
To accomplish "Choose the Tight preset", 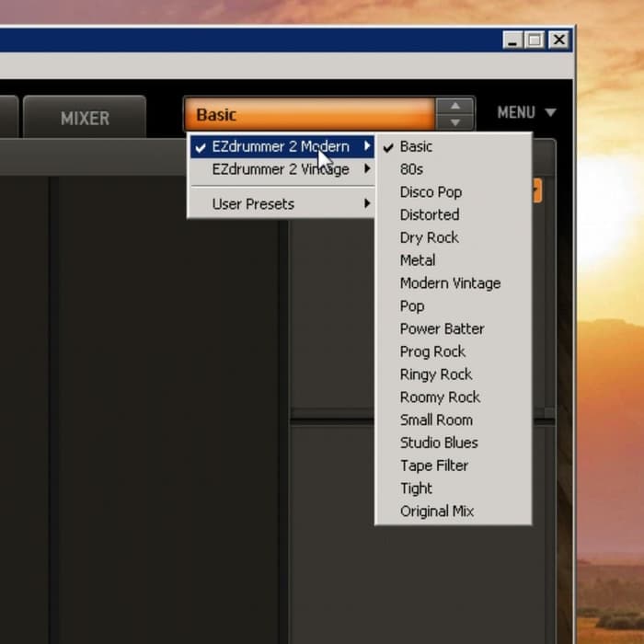I will point(454,489).
